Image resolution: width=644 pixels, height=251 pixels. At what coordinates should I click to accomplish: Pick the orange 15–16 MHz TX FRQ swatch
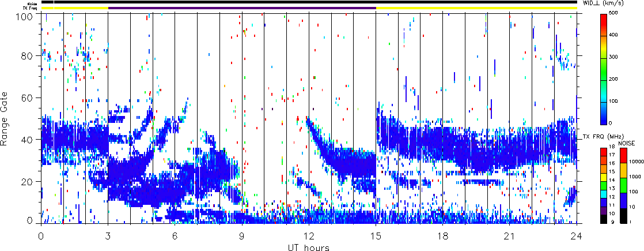click(604, 169)
